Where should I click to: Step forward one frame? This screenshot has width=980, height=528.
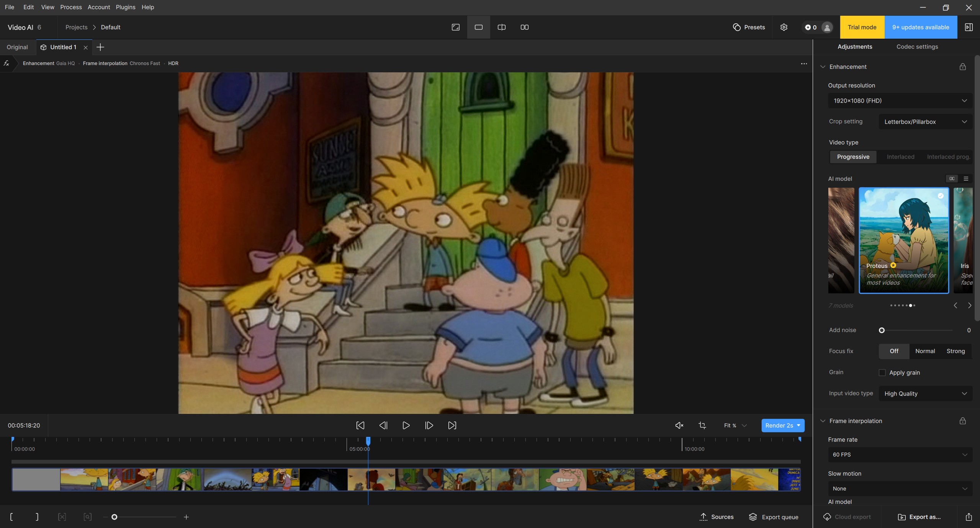[x=429, y=425]
